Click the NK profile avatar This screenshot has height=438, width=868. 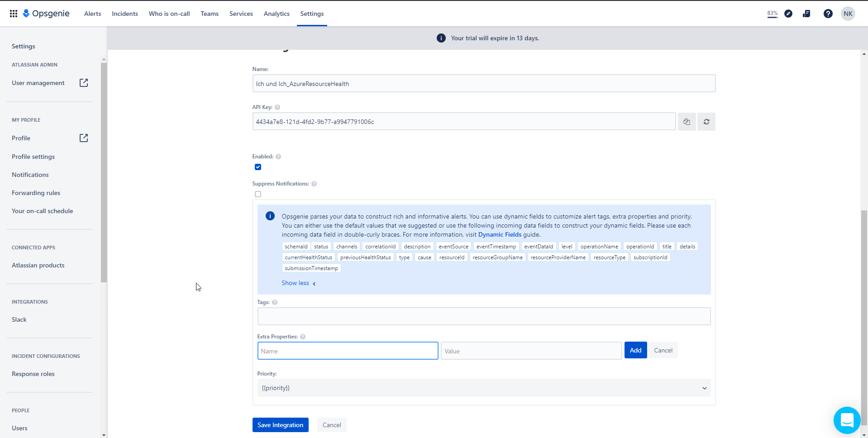[x=848, y=14]
